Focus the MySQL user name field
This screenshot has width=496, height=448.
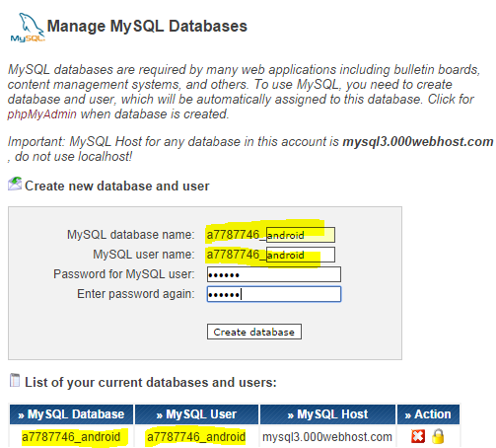(x=301, y=255)
